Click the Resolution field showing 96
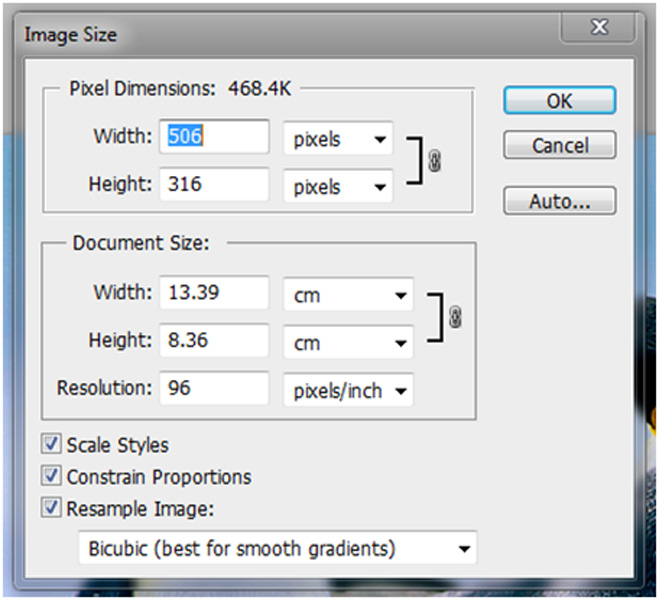Viewport: 659px width, 600px height. click(x=214, y=388)
